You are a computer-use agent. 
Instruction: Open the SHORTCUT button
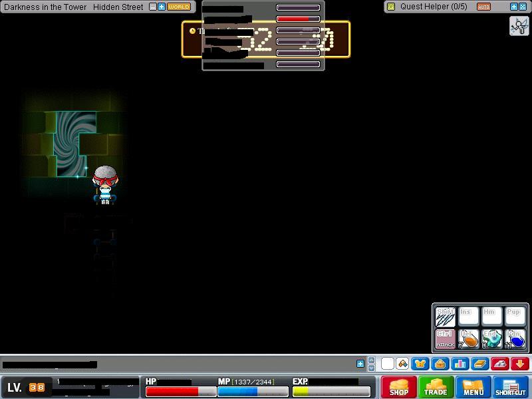[x=511, y=387]
